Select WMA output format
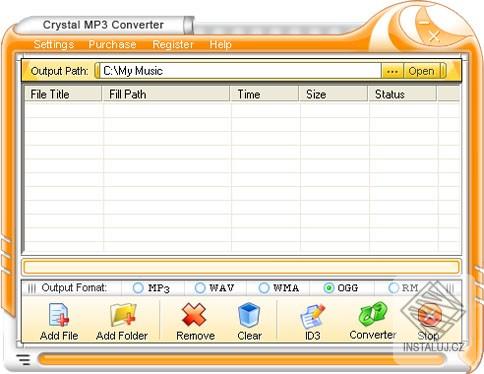484x374 pixels. coord(264,288)
